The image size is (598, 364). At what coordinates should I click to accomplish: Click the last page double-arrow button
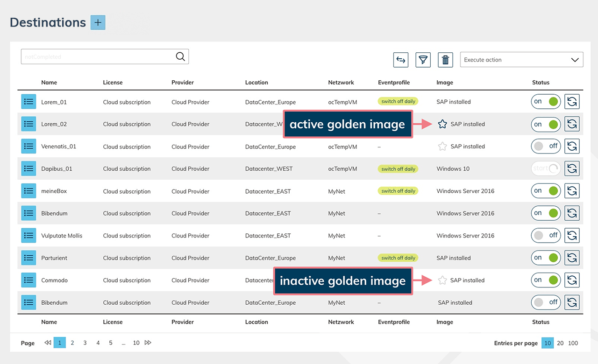pyautogui.click(x=148, y=343)
